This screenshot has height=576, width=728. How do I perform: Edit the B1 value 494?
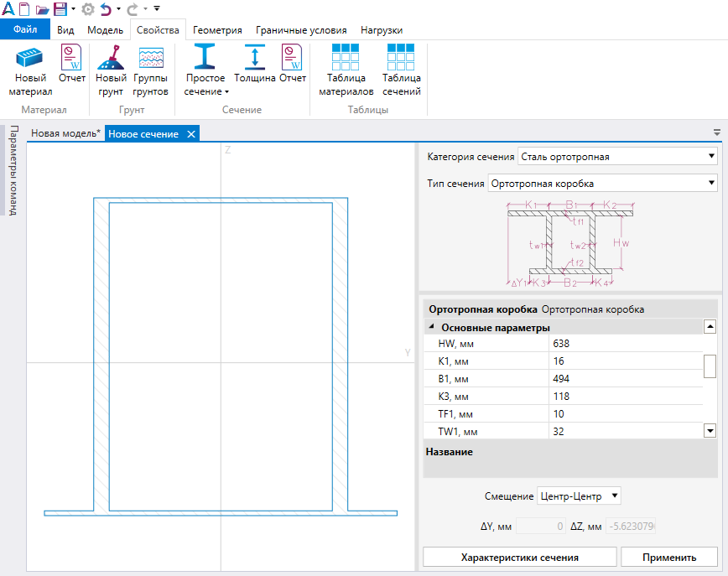pyautogui.click(x=626, y=379)
